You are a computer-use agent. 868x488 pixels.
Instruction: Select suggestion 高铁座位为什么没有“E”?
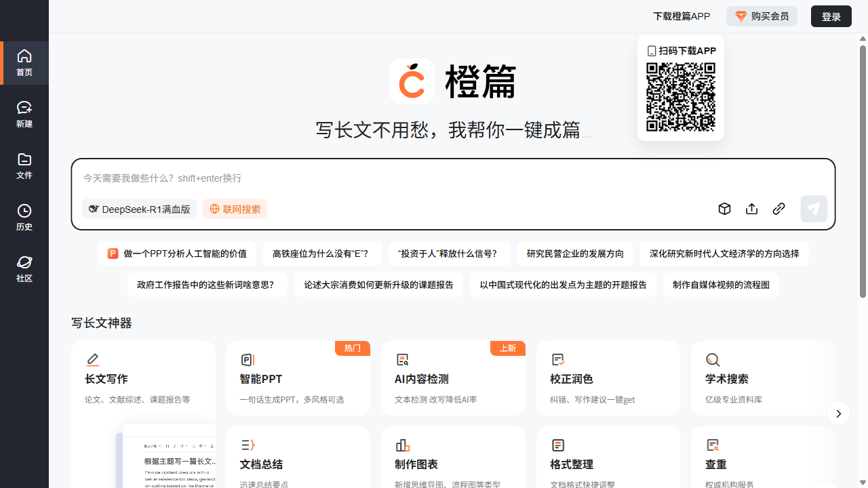pyautogui.click(x=321, y=253)
